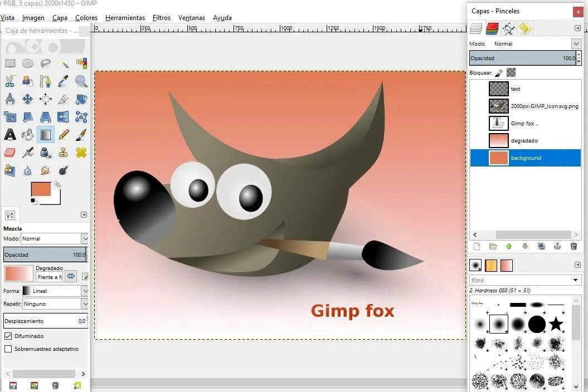
Task: Select the Shear tool
Action: (27, 117)
